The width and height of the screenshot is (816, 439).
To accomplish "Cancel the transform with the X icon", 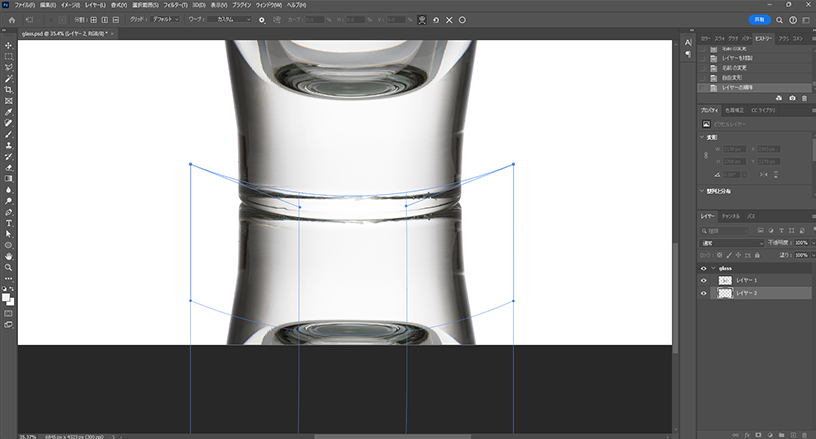I will [x=449, y=20].
